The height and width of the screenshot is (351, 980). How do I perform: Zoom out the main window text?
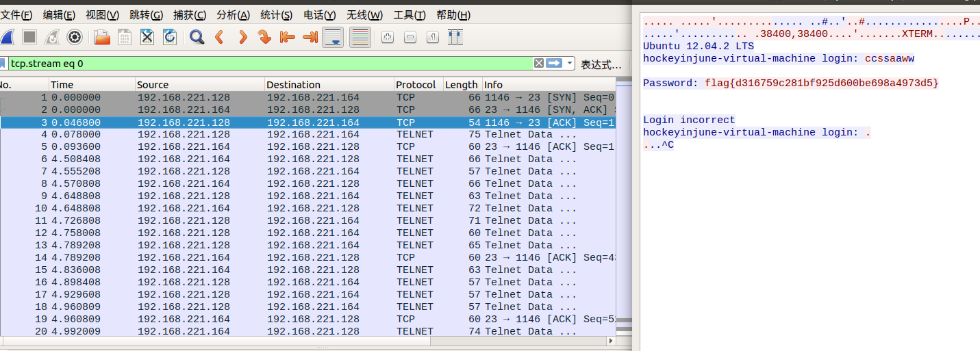point(410,37)
